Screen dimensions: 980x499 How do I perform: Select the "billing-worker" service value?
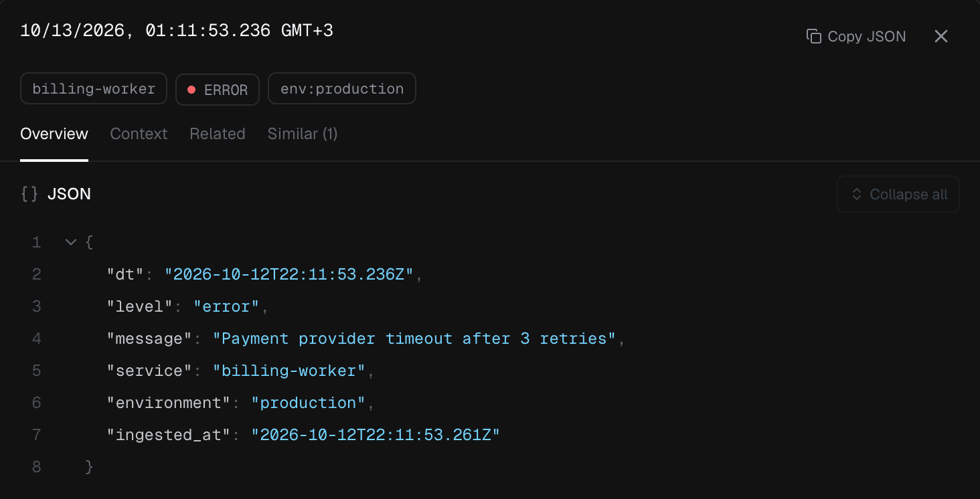[x=289, y=371]
